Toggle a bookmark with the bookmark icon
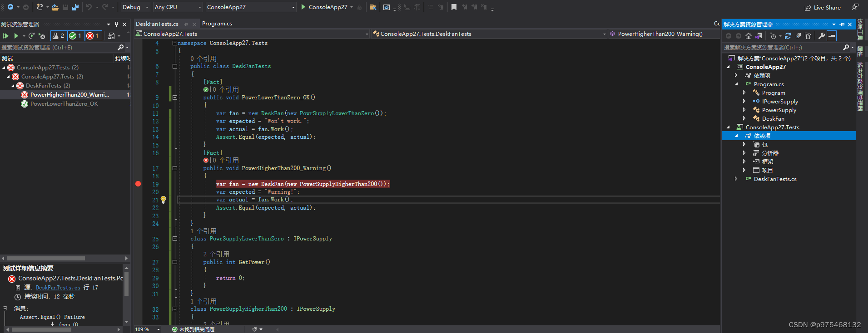Viewport: 868px width, 333px height. 454,7
